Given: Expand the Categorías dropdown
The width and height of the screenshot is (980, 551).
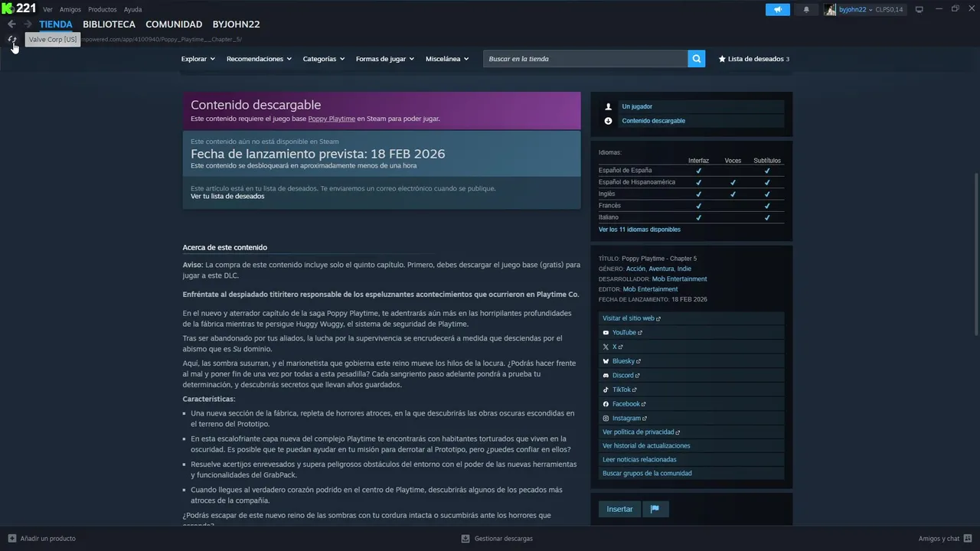Looking at the screenshot, I should (x=323, y=59).
